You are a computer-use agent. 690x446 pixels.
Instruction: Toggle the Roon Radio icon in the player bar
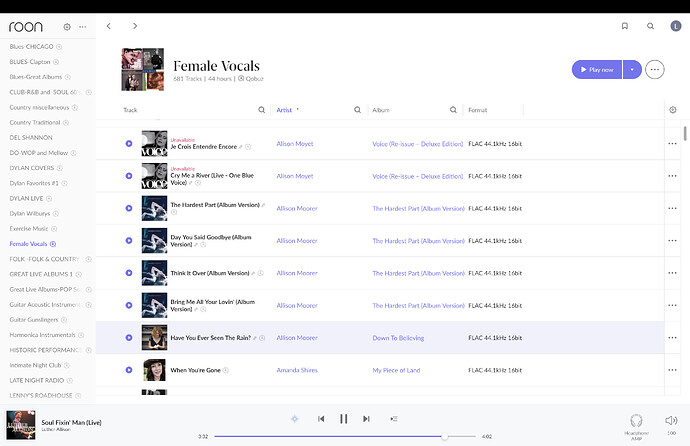point(295,419)
